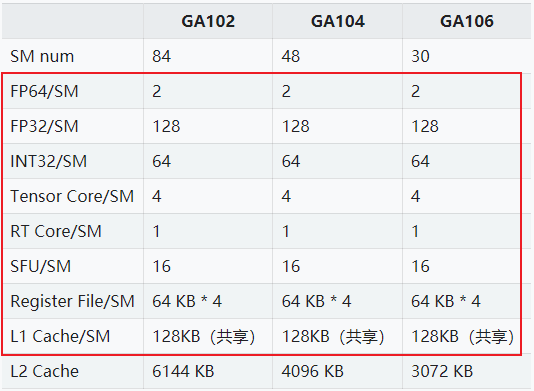Image resolution: width=534 pixels, height=391 pixels.
Task: Click GA102's 64 KB * 4 register cell
Action: click(x=187, y=301)
